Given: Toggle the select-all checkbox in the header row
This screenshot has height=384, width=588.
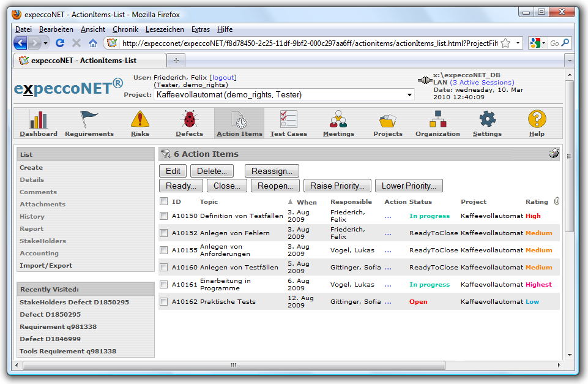Looking at the screenshot, I should point(163,201).
